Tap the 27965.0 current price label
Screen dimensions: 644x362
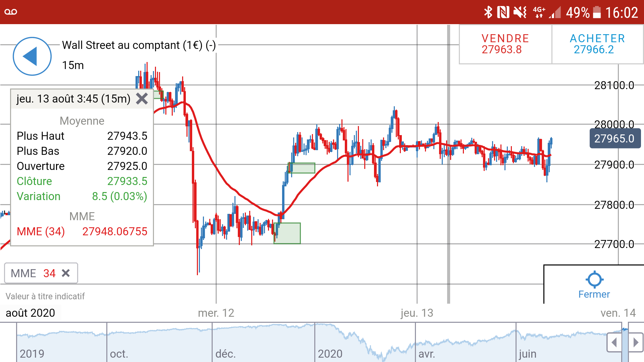[x=614, y=138]
